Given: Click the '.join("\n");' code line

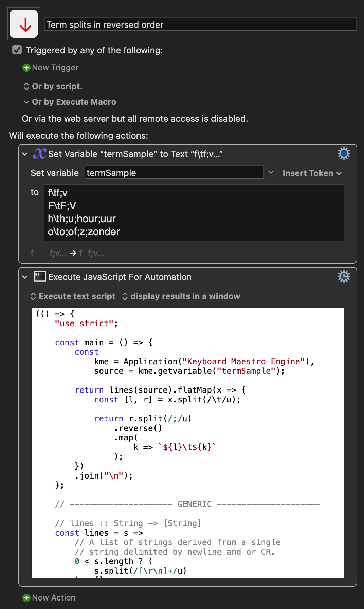Looking at the screenshot, I should pyautogui.click(x=104, y=476).
